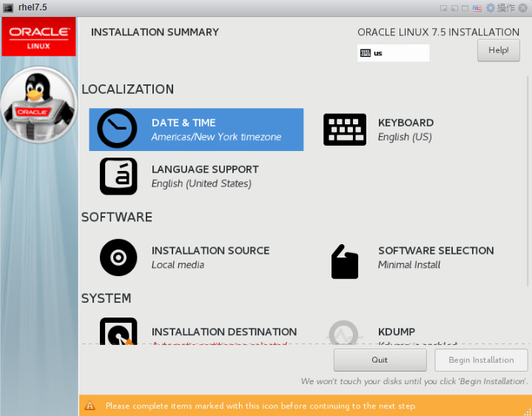Click the Help! button
Image resolution: width=532 pixels, height=416 pixels.
499,50
